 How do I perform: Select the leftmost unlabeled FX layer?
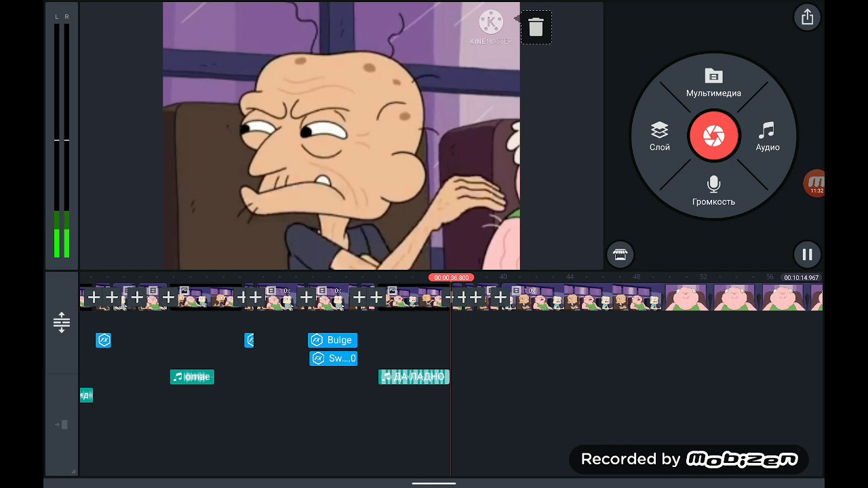coord(104,340)
